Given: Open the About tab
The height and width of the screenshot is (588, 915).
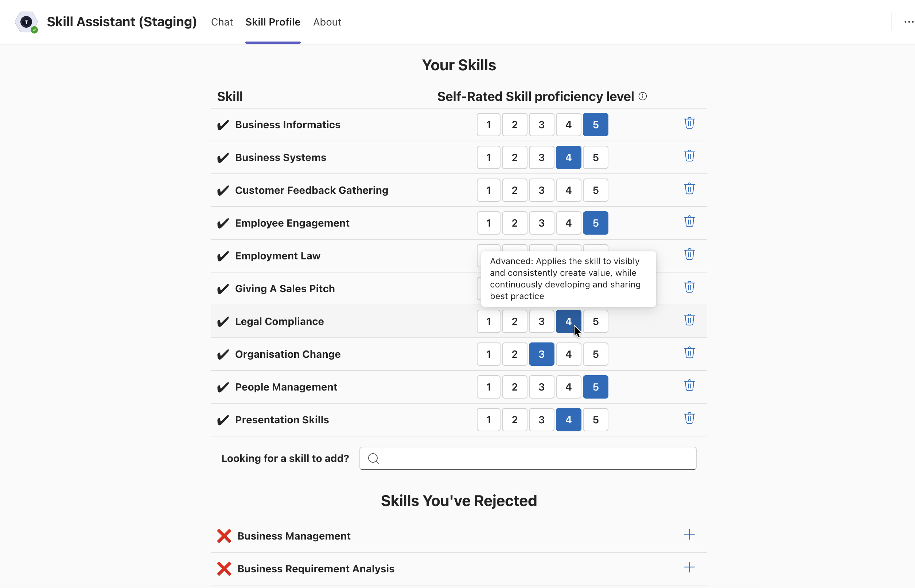Looking at the screenshot, I should click(x=327, y=22).
